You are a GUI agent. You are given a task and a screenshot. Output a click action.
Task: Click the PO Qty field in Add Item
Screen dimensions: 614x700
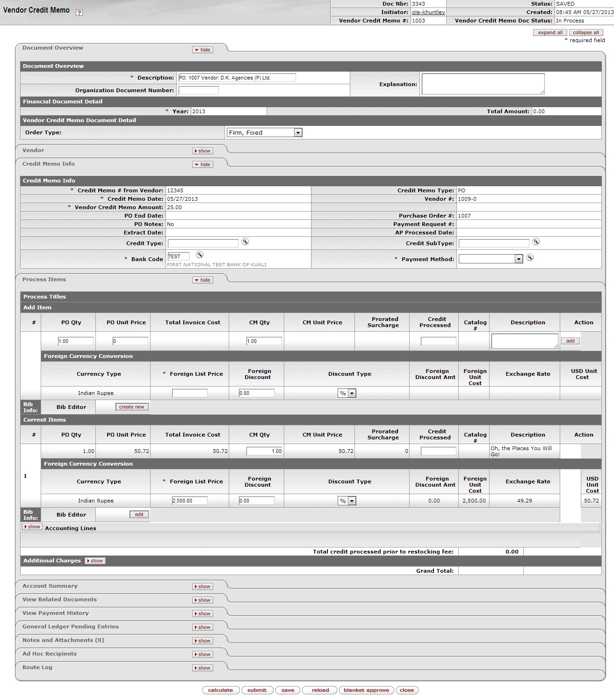click(76, 341)
